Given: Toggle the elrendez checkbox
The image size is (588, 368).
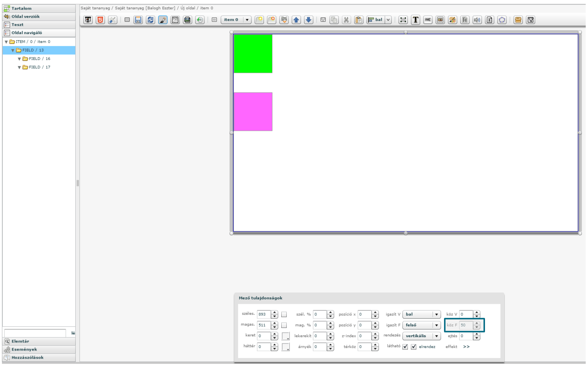Looking at the screenshot, I should (414, 347).
